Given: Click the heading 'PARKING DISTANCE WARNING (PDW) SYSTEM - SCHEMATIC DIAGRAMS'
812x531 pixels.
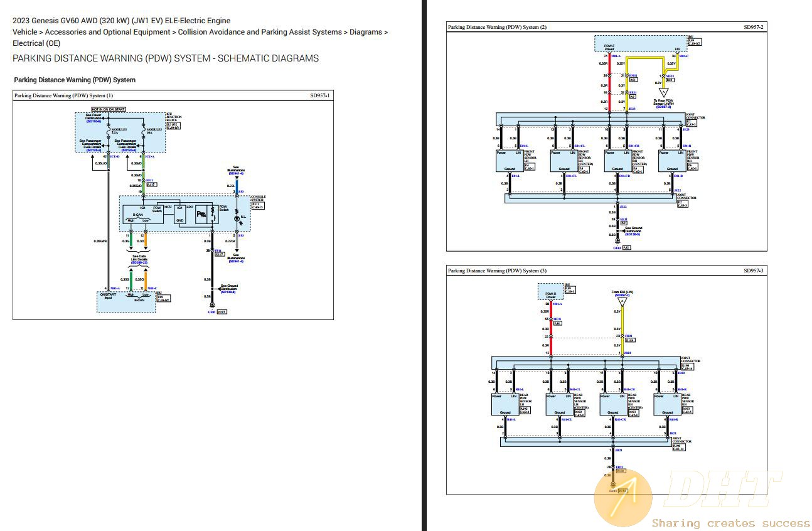Looking at the screenshot, I should pos(166,58).
